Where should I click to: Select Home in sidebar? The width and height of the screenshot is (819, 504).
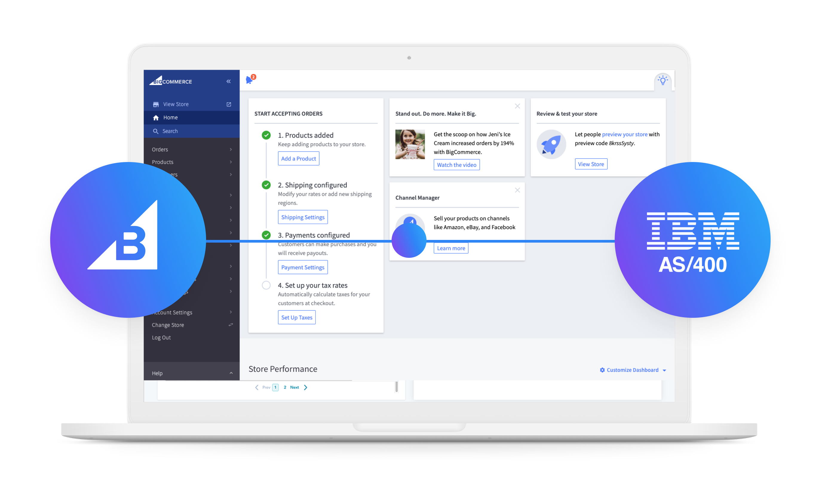(191, 118)
